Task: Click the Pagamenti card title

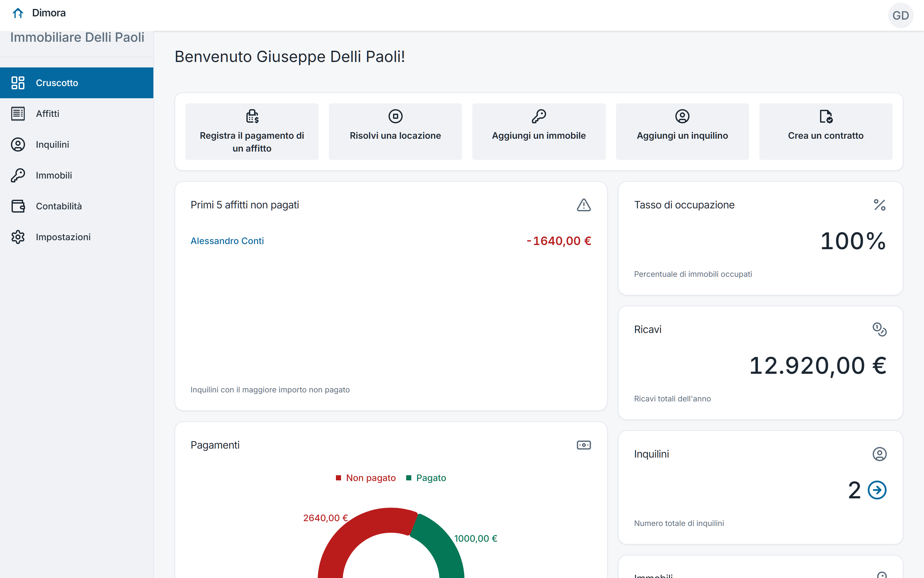Action: pos(215,445)
